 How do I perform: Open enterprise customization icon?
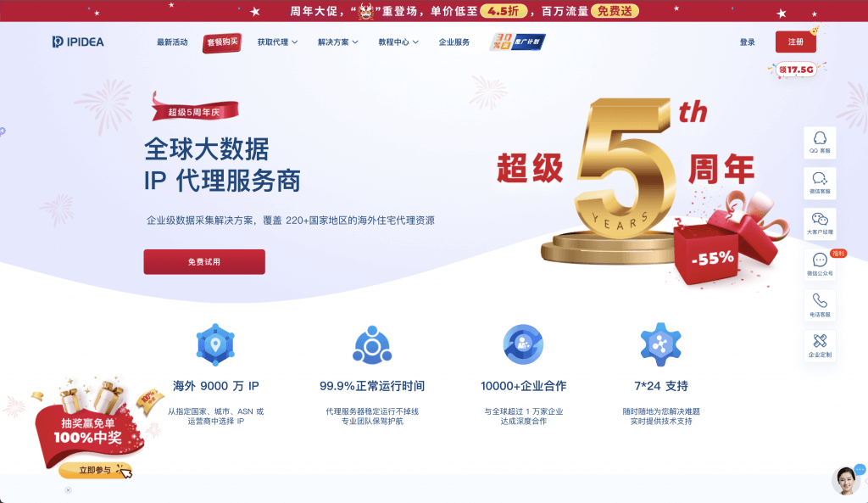coord(820,346)
